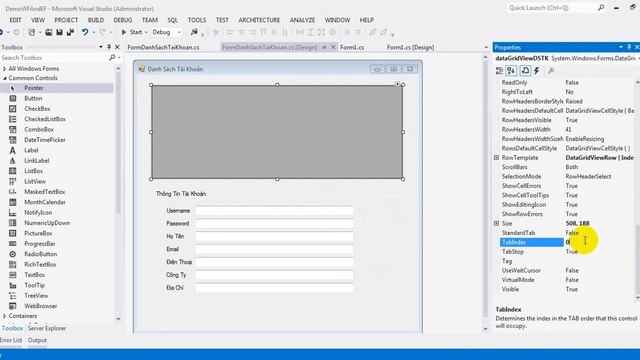
Task: Click Find in Files toolbar icon
Action: [194, 32]
